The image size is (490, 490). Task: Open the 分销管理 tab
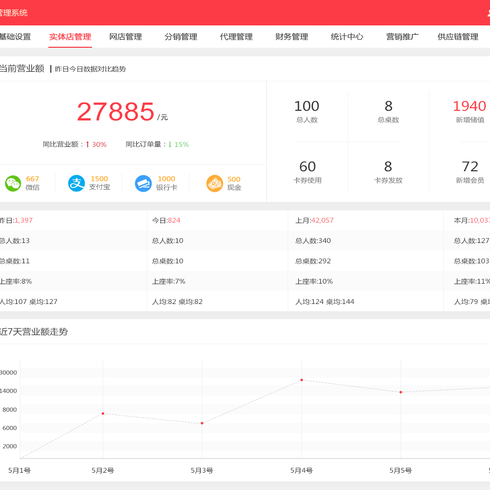click(181, 37)
